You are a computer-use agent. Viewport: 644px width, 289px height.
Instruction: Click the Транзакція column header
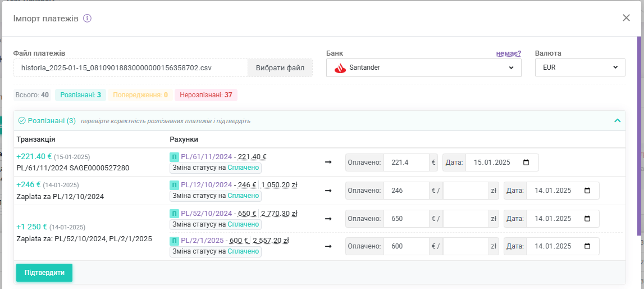(36, 139)
